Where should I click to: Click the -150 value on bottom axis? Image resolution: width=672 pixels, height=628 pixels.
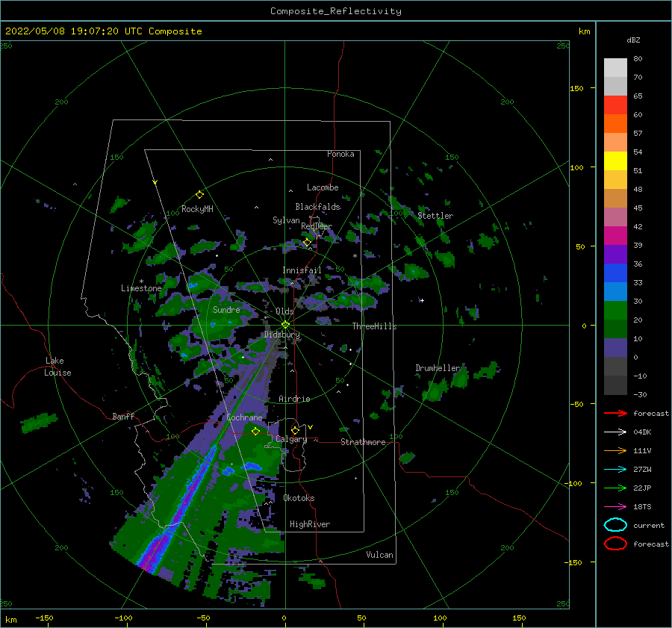point(45,618)
